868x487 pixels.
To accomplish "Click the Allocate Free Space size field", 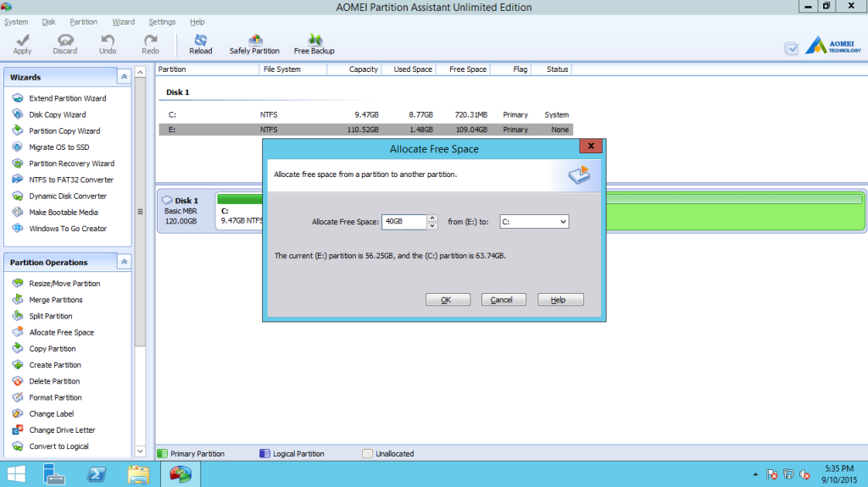I will (404, 221).
